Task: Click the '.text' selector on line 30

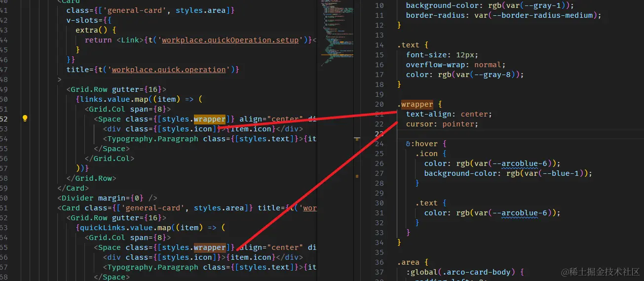Action: (x=426, y=203)
